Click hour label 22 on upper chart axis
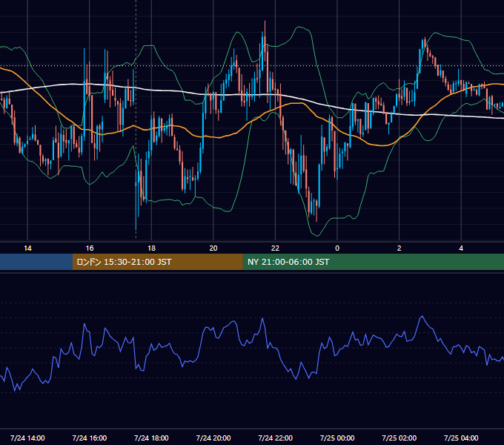504x445 pixels. [x=276, y=248]
